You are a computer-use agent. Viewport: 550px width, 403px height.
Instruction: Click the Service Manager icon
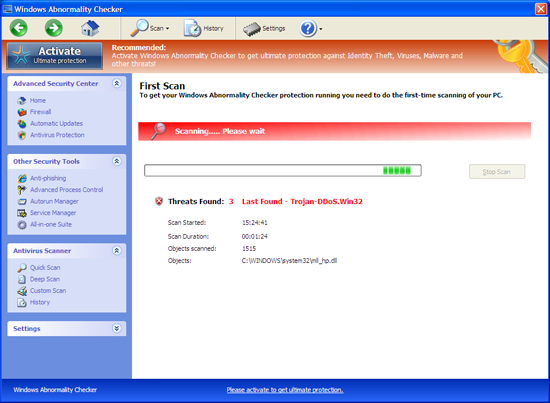tap(22, 213)
